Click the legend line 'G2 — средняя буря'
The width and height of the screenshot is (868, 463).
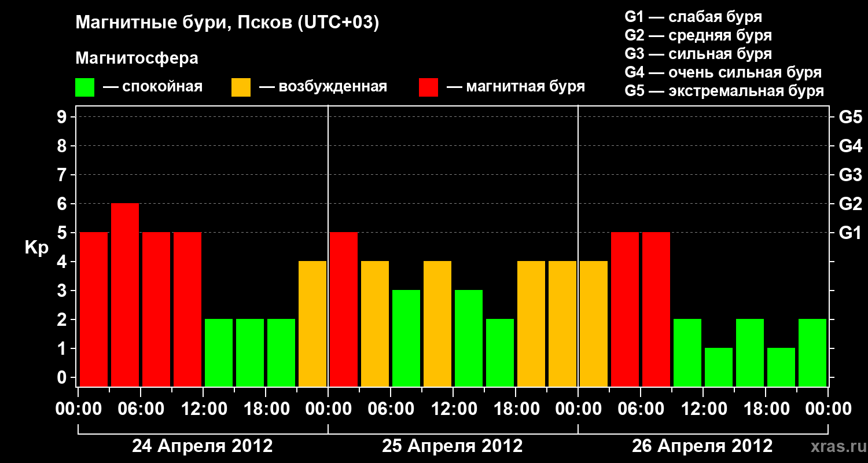(698, 35)
